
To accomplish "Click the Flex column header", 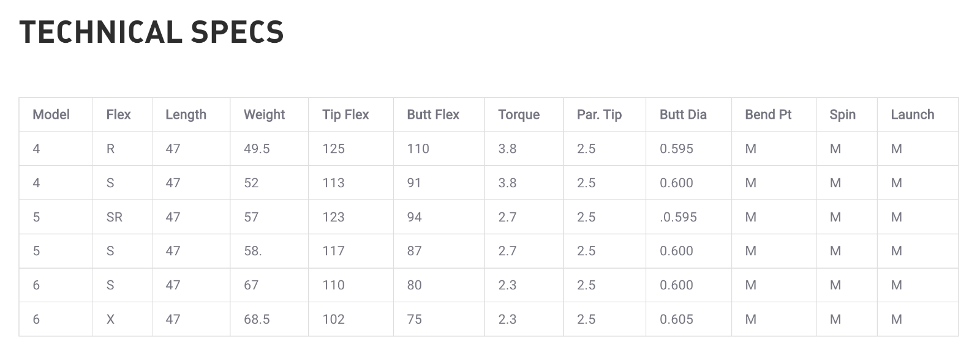I will click(x=118, y=114).
